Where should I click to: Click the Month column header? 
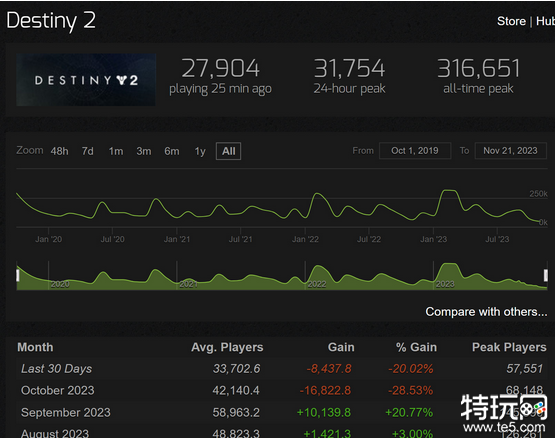[x=35, y=347]
